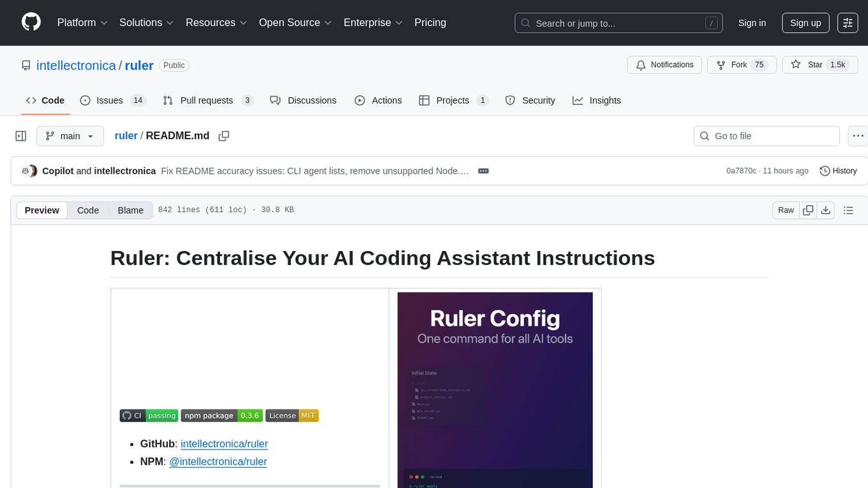Open commit 0a7870c
The height and width of the screenshot is (488, 868).
(x=741, y=171)
